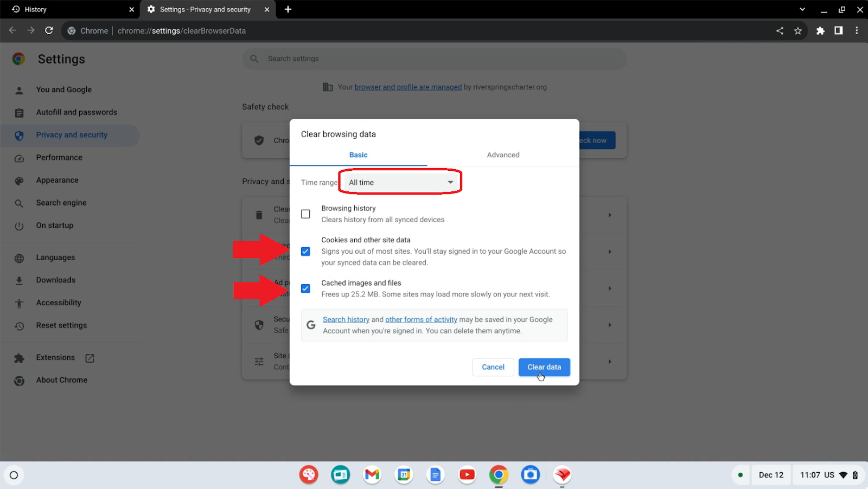Click the Clear data button
The height and width of the screenshot is (489, 868).
[544, 367]
